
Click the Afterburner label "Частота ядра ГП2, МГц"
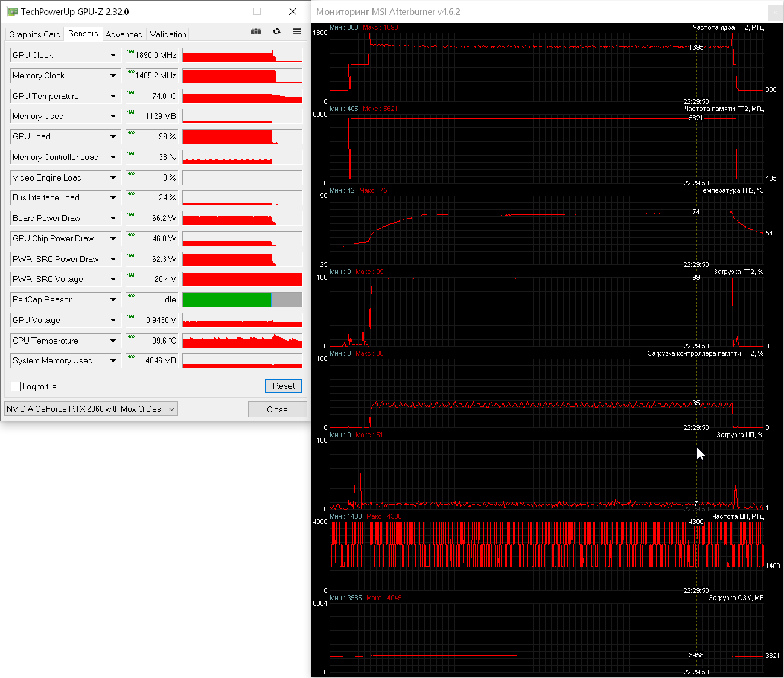[x=728, y=27]
